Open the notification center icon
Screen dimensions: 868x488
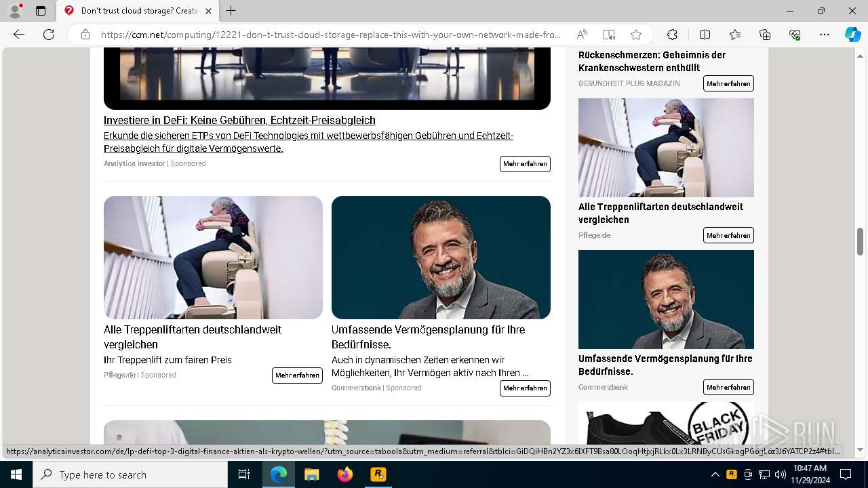846,474
